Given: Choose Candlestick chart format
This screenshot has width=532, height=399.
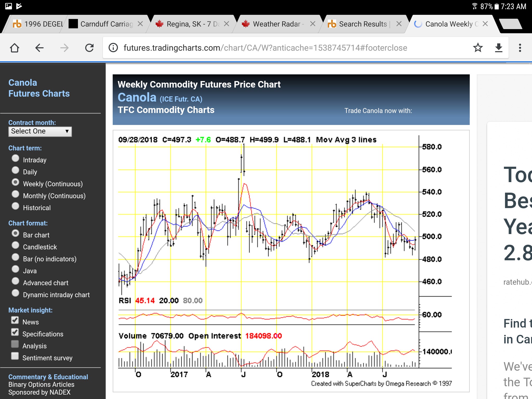Looking at the screenshot, I should [16, 245].
